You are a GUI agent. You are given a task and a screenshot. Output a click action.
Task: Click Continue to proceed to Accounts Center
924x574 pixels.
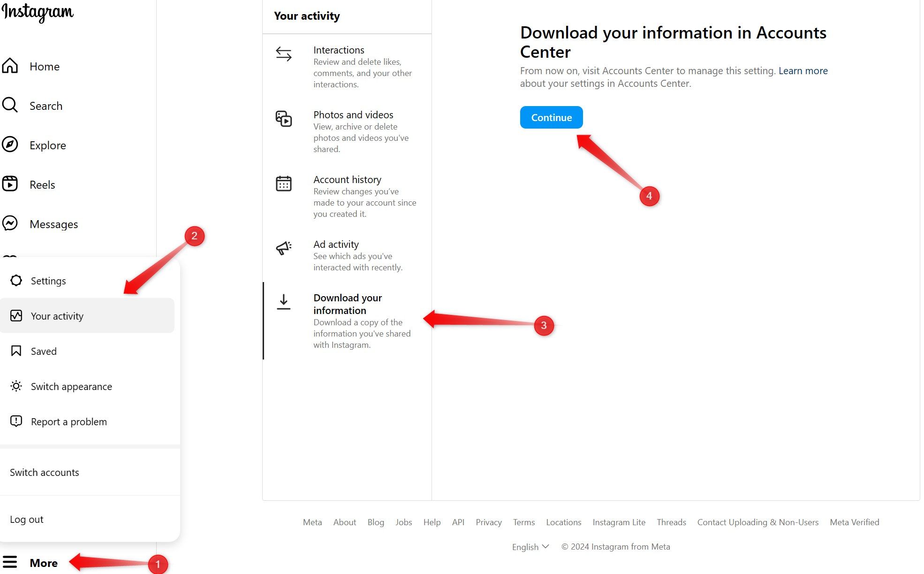coord(551,117)
